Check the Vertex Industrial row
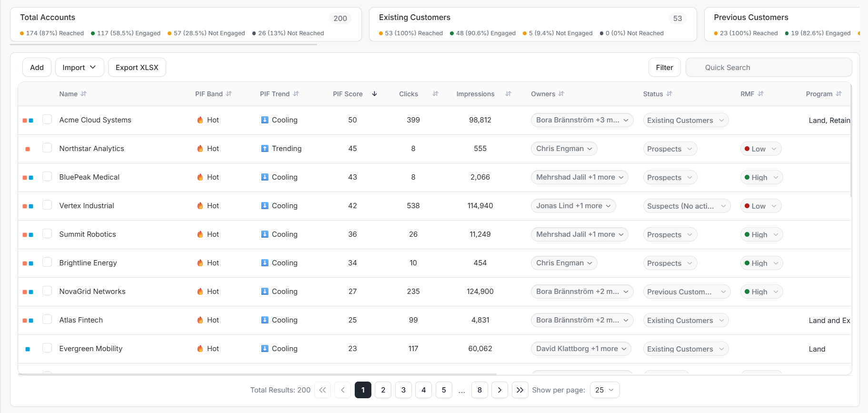Screen dimensions: 868x413 (x=47, y=205)
